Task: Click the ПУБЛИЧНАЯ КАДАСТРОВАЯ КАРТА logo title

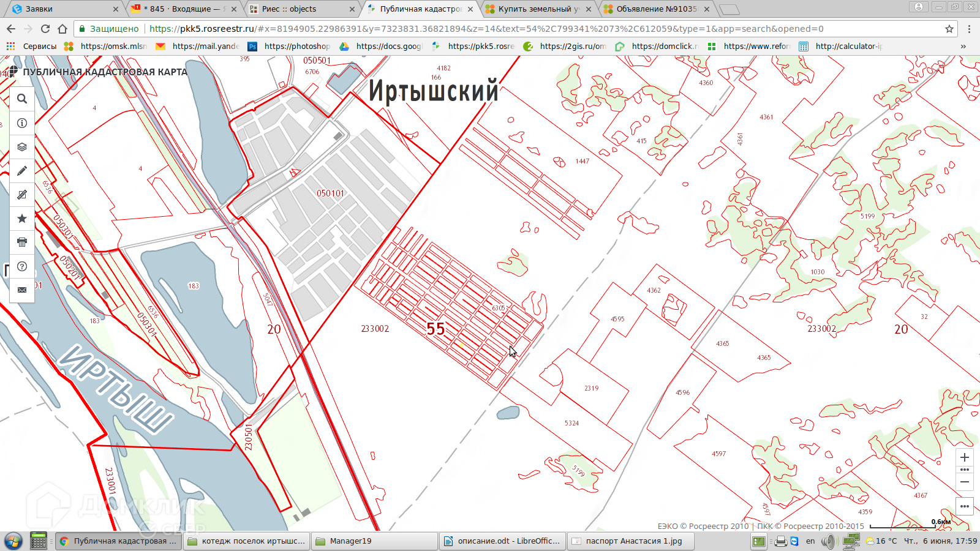Action: click(x=98, y=72)
